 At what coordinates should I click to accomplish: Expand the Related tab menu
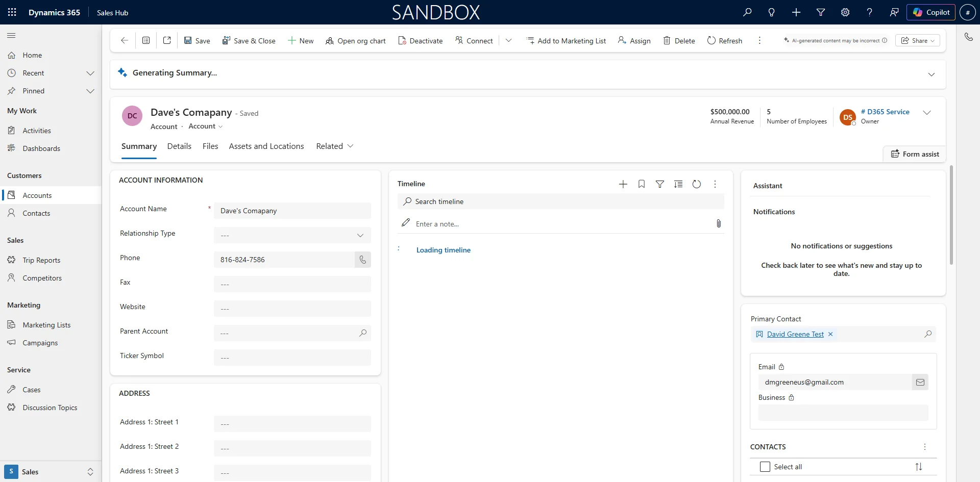pyautogui.click(x=351, y=146)
